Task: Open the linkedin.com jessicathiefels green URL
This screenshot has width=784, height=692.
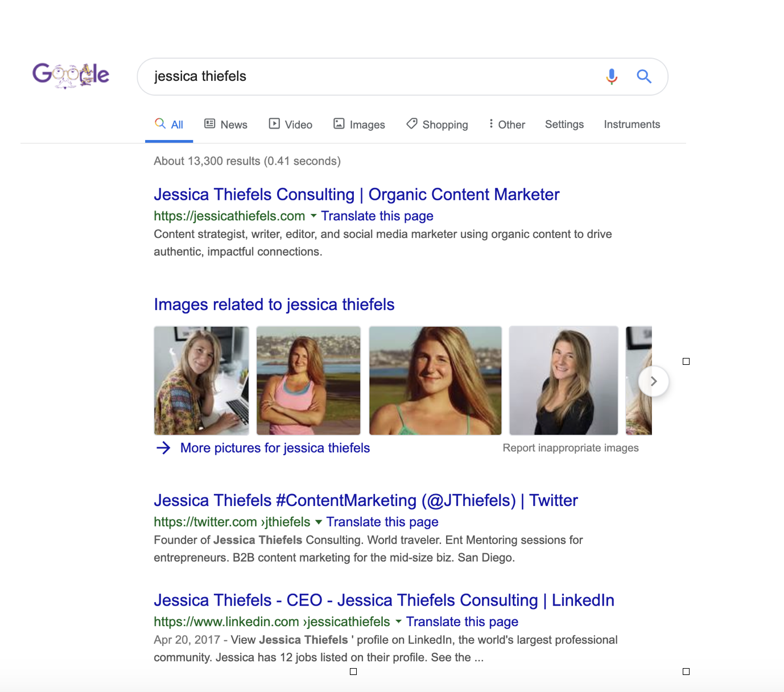Action: [x=272, y=622]
